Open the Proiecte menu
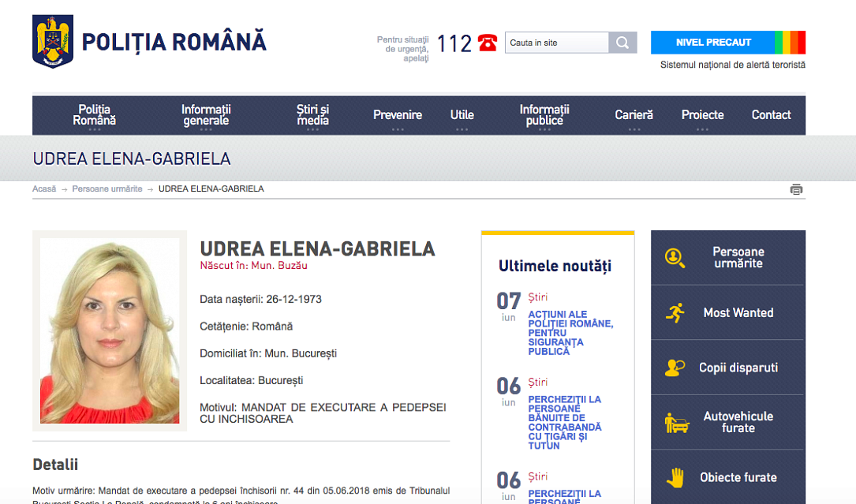Viewport: 856px width, 504px height. coord(703,115)
